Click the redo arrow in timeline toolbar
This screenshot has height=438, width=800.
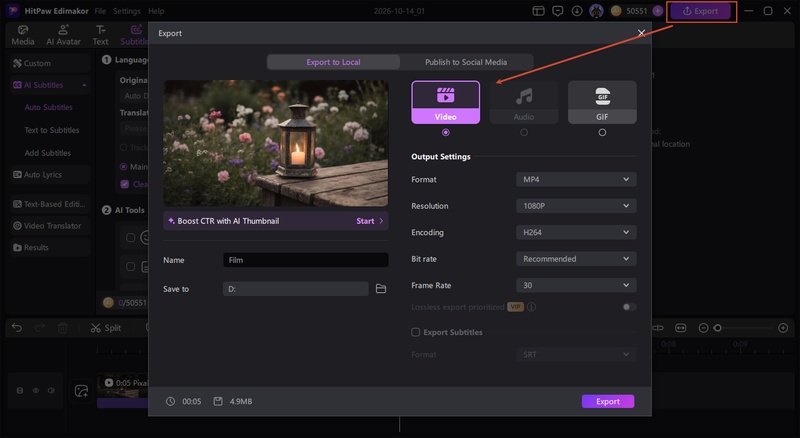pyautogui.click(x=40, y=328)
